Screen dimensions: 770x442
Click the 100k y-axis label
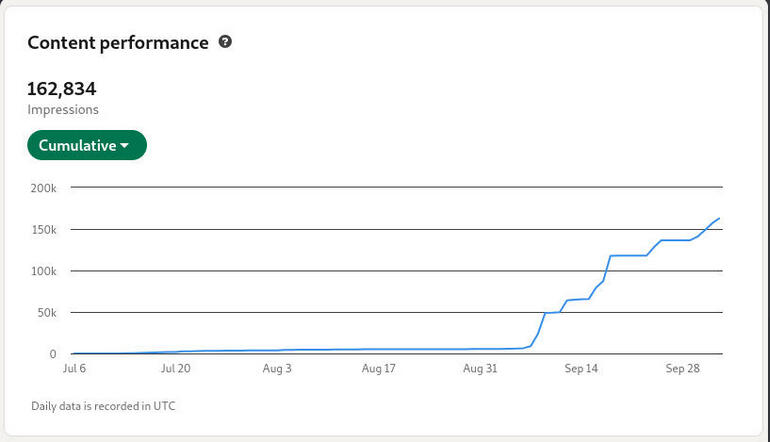[x=44, y=271]
